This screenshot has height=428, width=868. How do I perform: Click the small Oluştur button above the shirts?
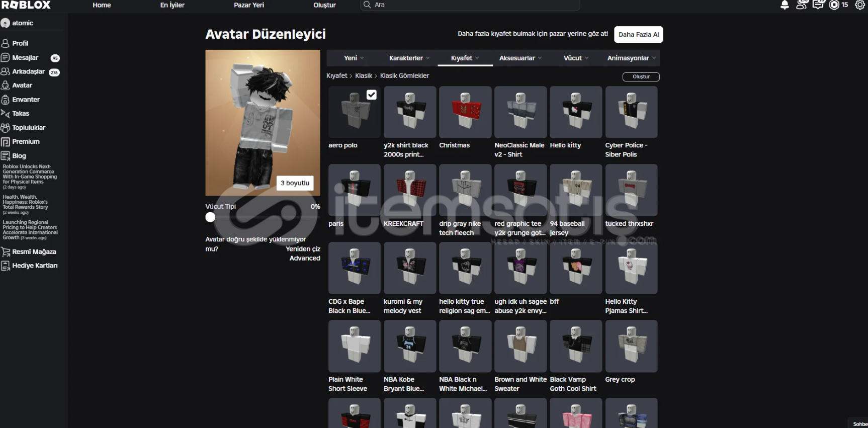coord(641,76)
